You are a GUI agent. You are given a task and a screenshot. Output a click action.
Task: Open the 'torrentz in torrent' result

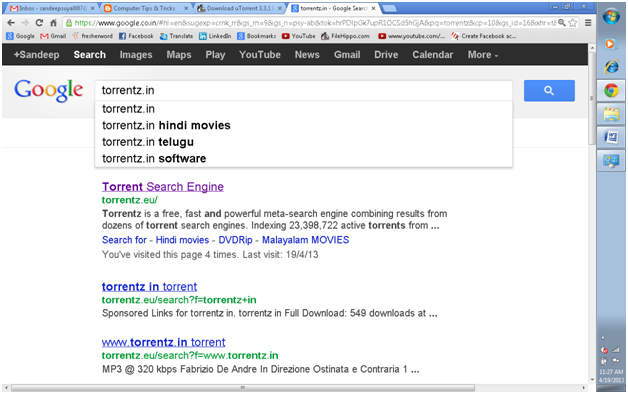(x=149, y=287)
